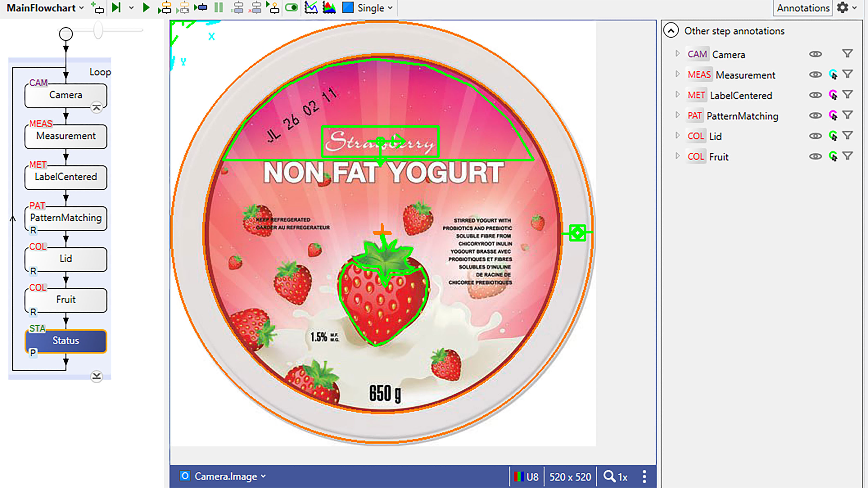Open the line chart view

coord(311,8)
